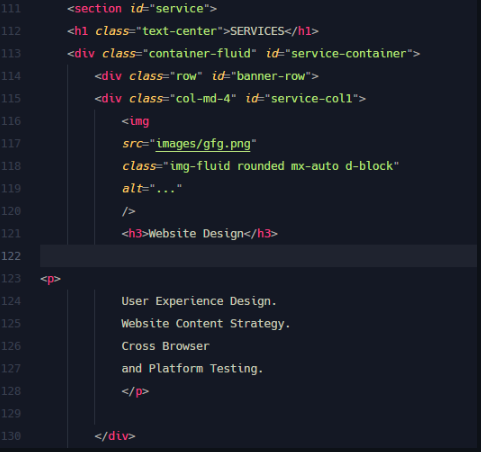Click the "container-fluid" class value
Screen dimensions: 481x452
(x=200, y=54)
